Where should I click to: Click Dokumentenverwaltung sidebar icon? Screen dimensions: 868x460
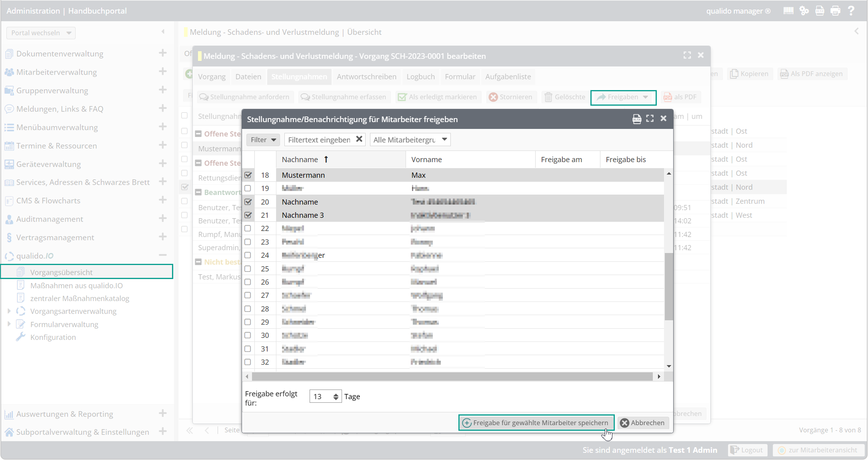(9, 54)
